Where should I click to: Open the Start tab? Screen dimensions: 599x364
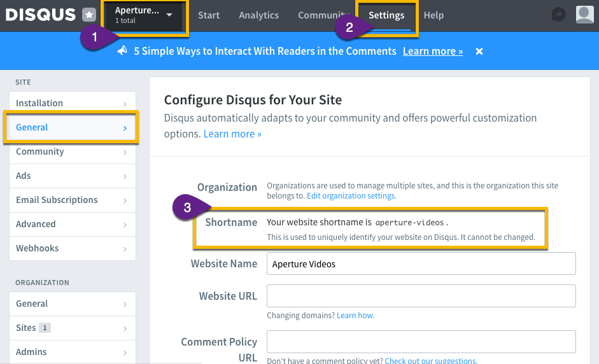pyautogui.click(x=209, y=15)
